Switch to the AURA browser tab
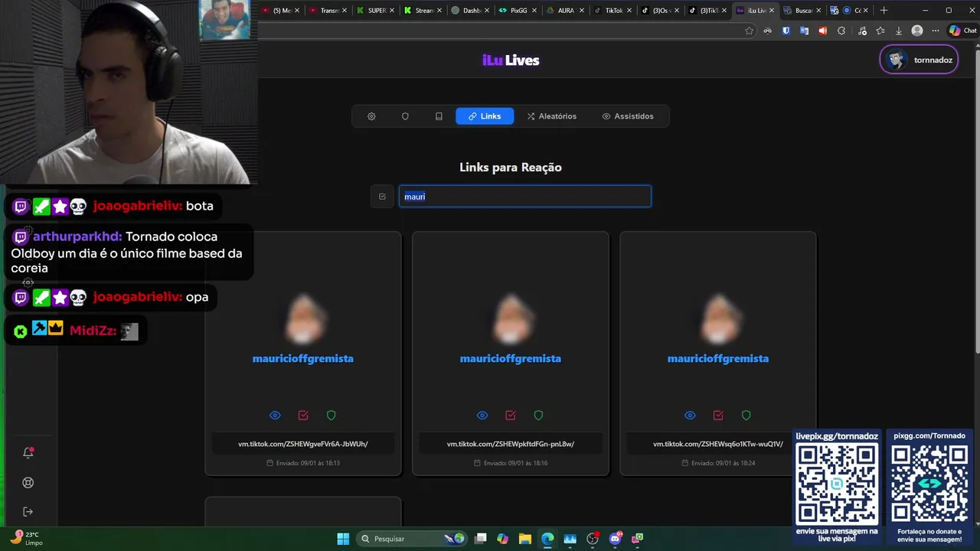Screen dimensions: 980x551 [x=564, y=11]
